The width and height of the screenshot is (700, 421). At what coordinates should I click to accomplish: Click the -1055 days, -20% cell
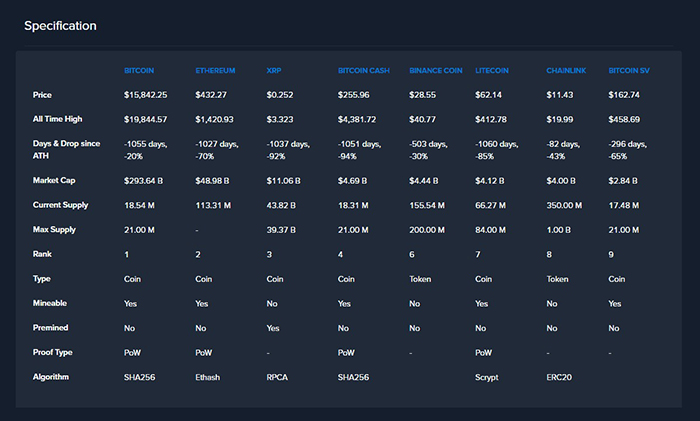146,150
